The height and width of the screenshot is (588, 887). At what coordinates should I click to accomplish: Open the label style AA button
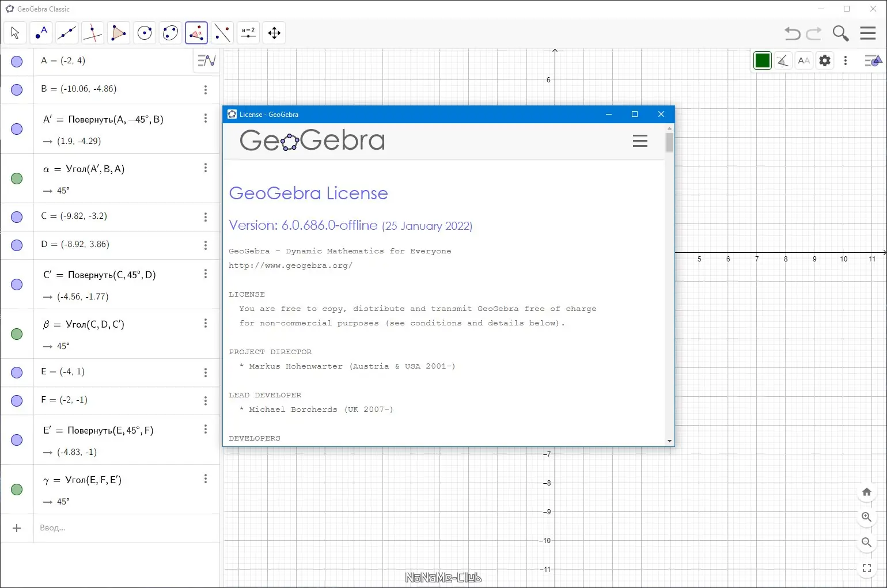804,60
